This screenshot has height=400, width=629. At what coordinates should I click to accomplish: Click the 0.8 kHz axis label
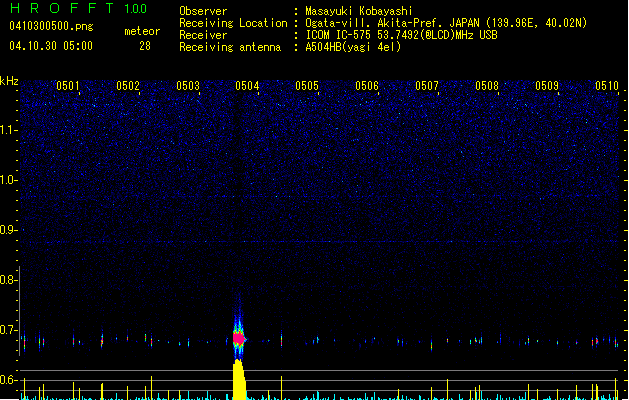pyautogui.click(x=9, y=280)
